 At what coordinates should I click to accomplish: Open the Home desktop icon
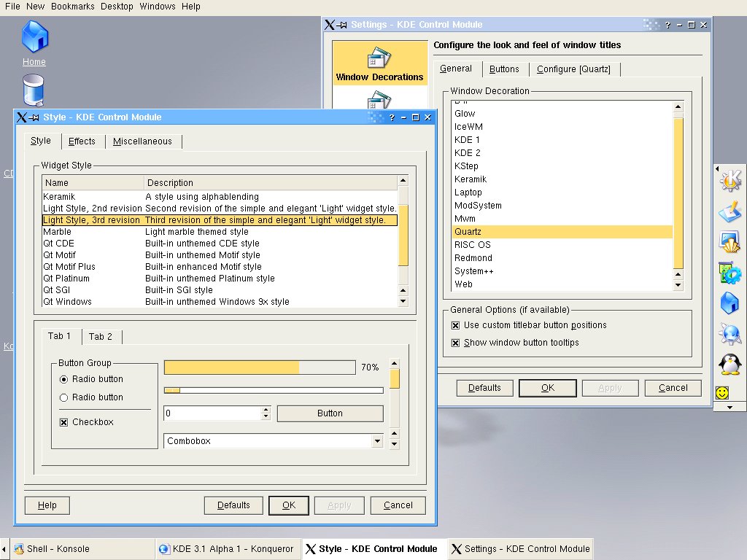pyautogui.click(x=35, y=36)
